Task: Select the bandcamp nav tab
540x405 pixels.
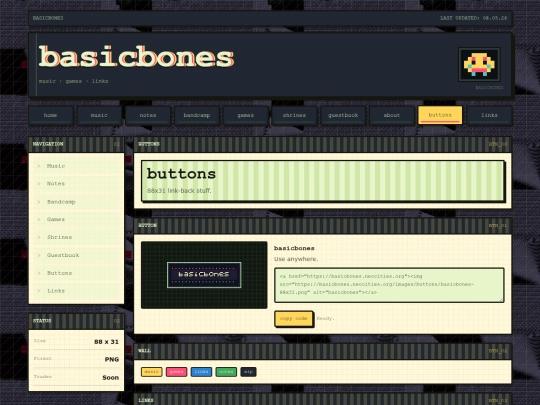Action: click(197, 115)
